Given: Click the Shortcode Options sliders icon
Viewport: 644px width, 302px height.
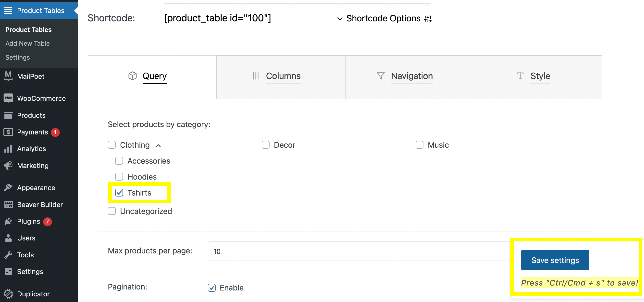Looking at the screenshot, I should tap(428, 18).
